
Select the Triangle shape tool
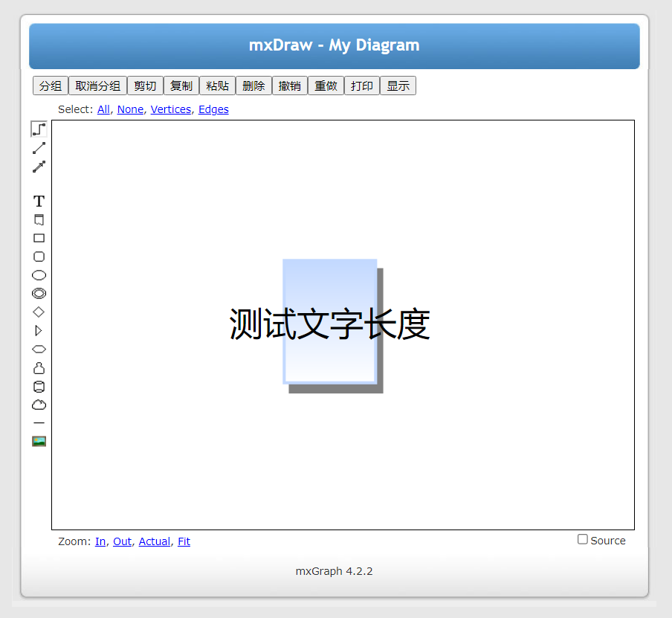pos(39,330)
